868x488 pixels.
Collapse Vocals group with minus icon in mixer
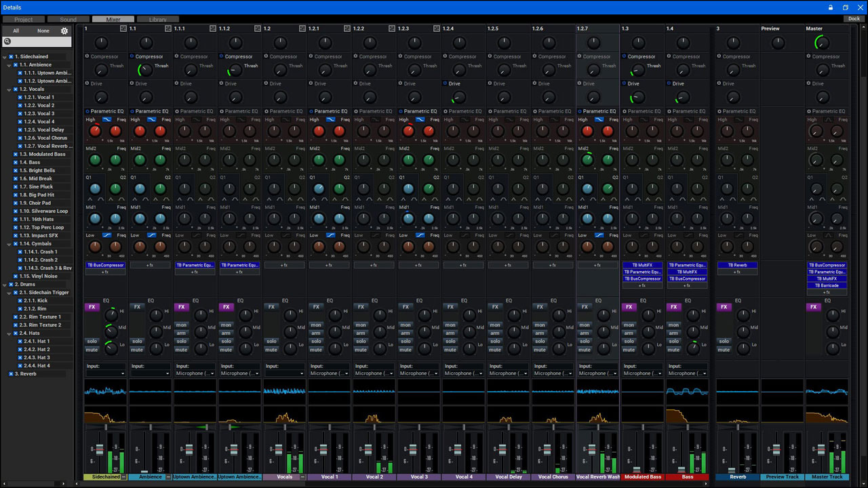302,476
